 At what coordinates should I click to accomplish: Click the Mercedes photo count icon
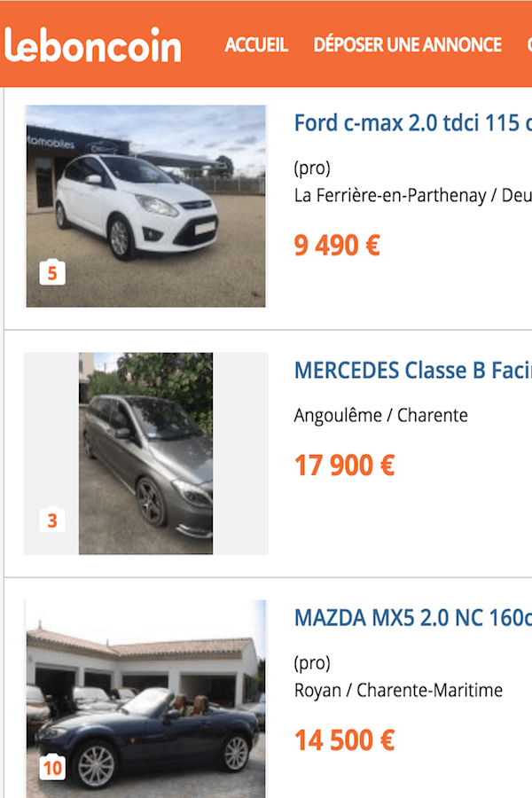(x=52, y=520)
